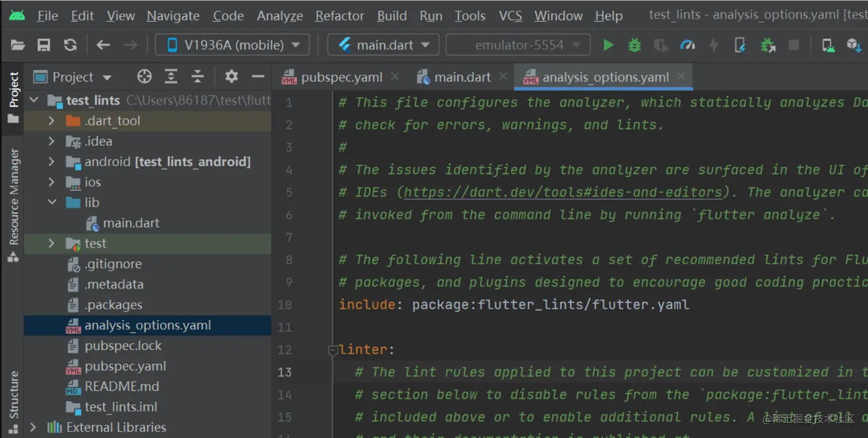
Task: Open the main.dart run configuration dropdown
Action: point(383,45)
